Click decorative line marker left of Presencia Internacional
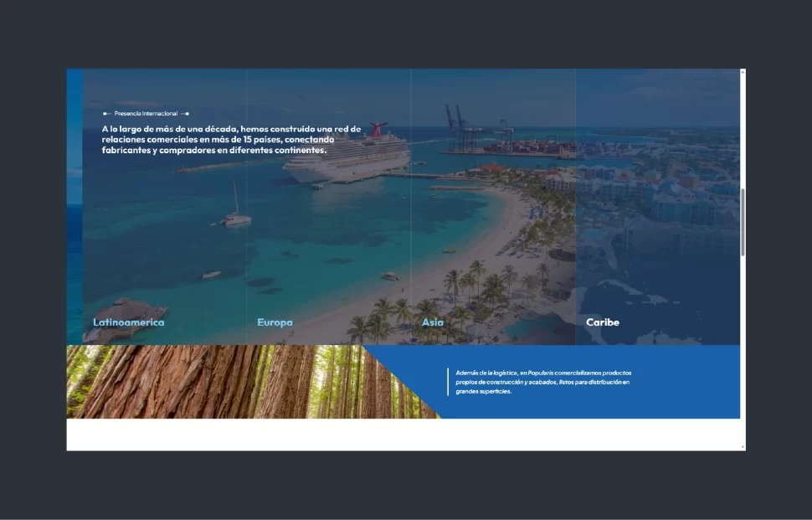The width and height of the screenshot is (812, 520). [x=107, y=113]
